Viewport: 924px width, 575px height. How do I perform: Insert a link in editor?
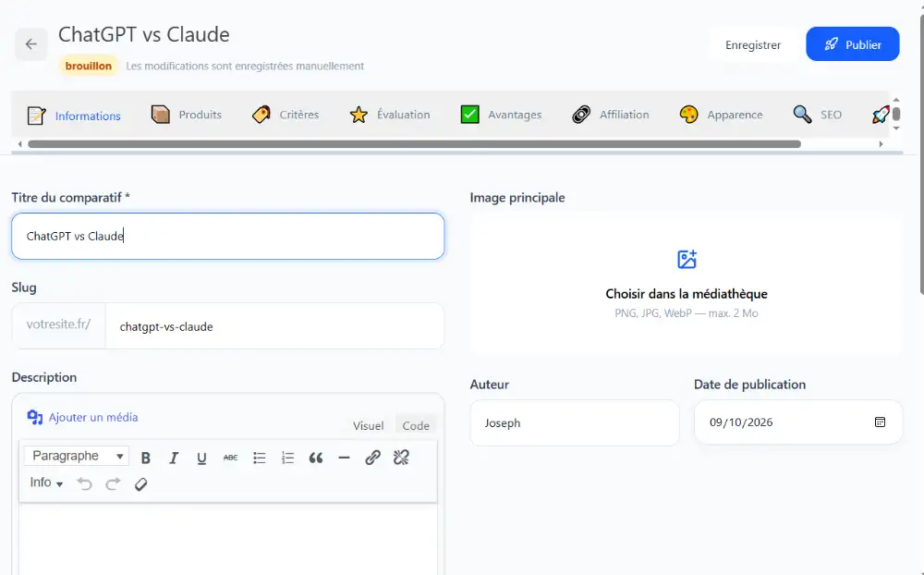coord(372,458)
